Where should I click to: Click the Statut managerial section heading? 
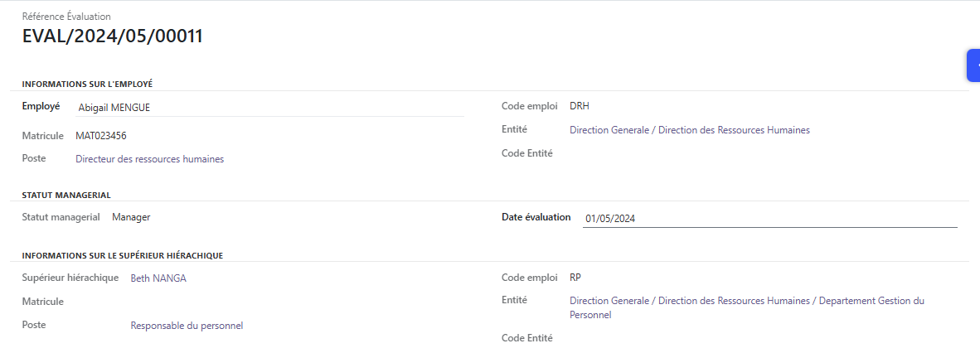pos(66,195)
